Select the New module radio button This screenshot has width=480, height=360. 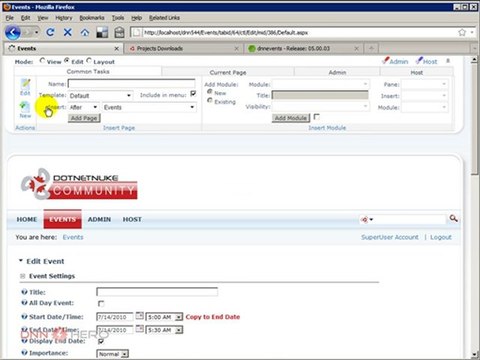(210, 92)
